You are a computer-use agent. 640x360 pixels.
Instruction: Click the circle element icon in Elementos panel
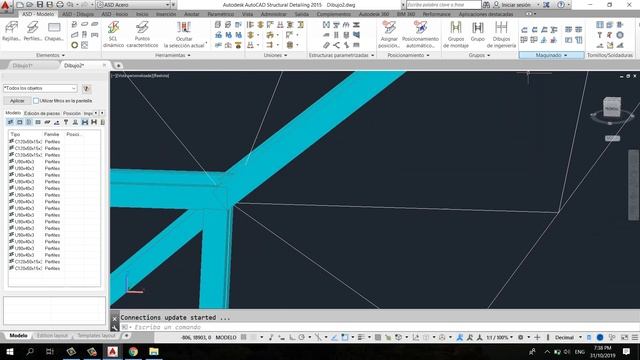[x=74, y=45]
